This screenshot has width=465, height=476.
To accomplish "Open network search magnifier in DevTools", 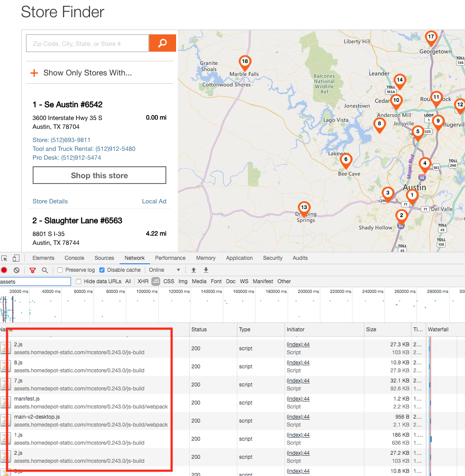I will coord(45,270).
